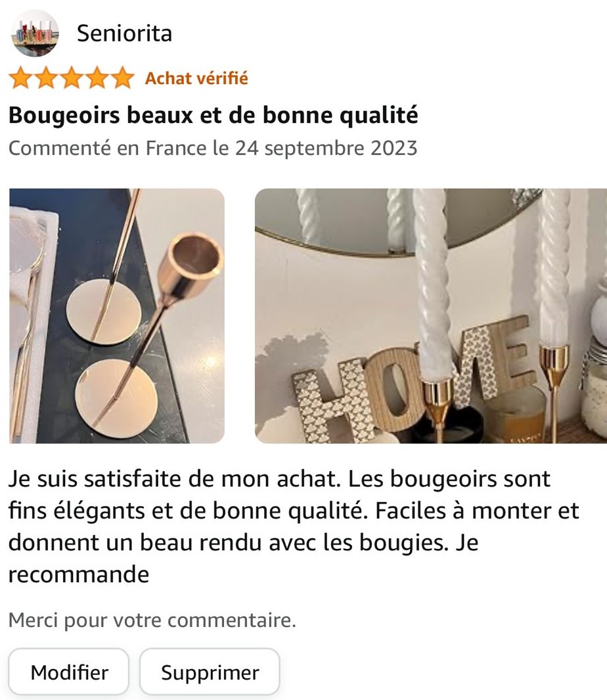
Task: Open Seniorita's profile avatar picture
Action: tap(35, 33)
